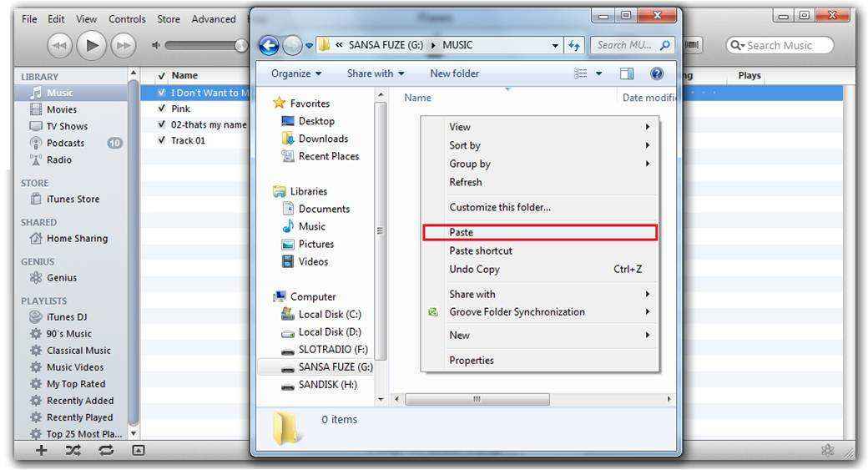The width and height of the screenshot is (868, 470).
Task: Uncheck the Track 01 checkbox
Action: click(162, 140)
